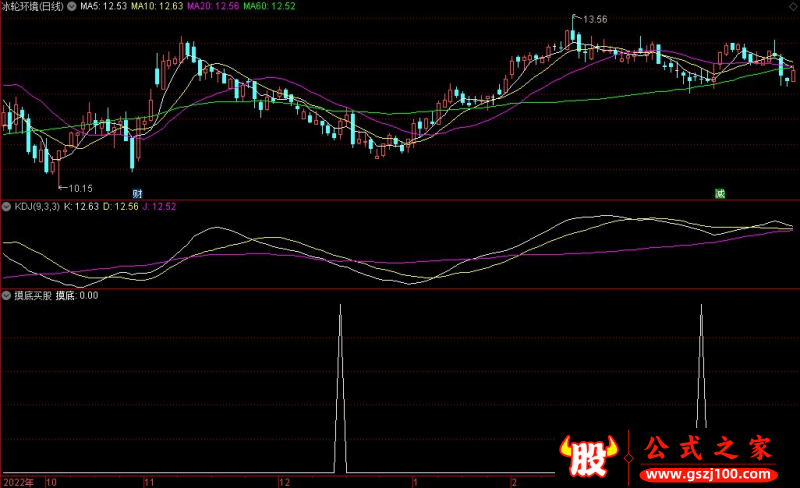The width and height of the screenshot is (800, 488).
Task: Click month 10 on the time axis
Action: point(51,482)
